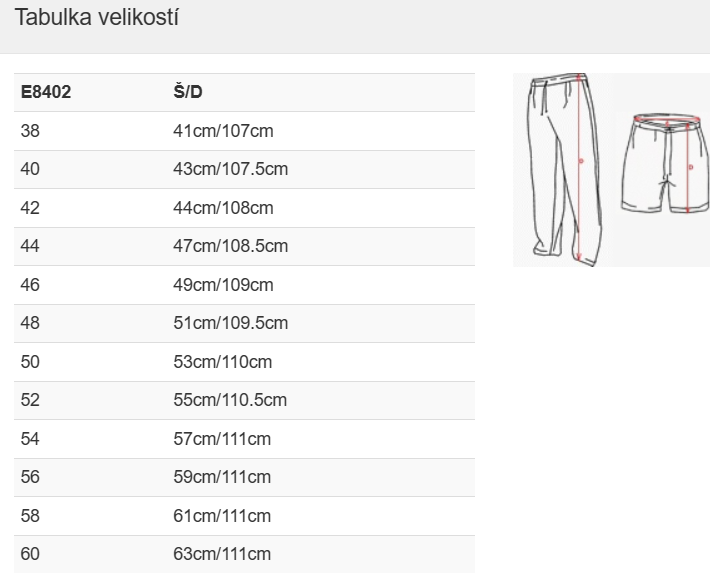
Task: Click the 44cm/108cm measurement cell
Action: point(223,208)
